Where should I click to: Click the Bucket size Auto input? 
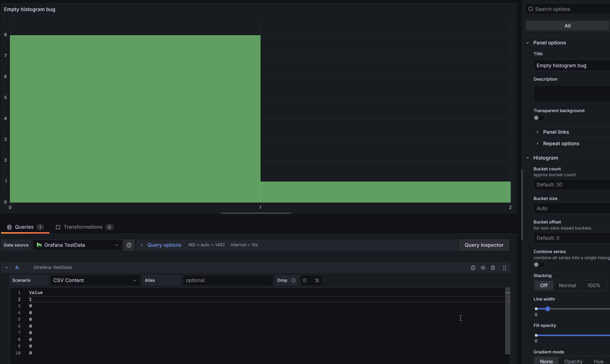point(572,208)
